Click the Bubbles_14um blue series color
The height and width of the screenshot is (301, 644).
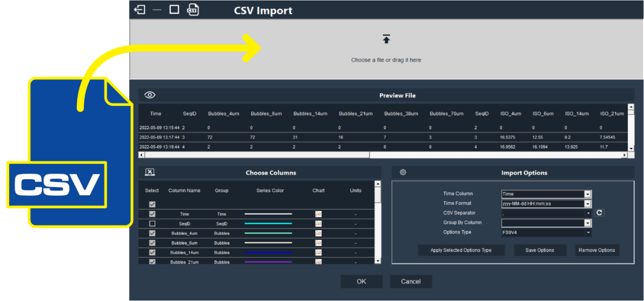[268, 253]
